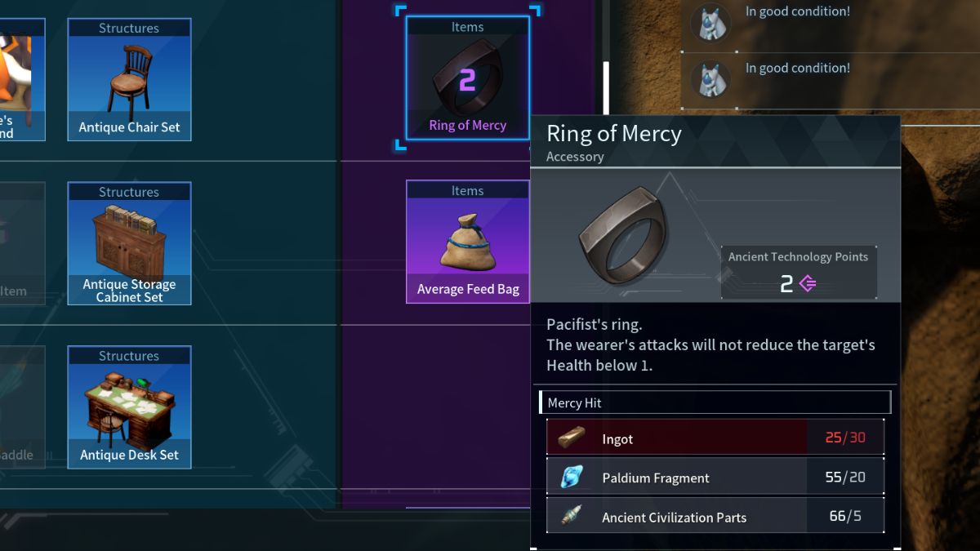The width and height of the screenshot is (980, 551).
Task: Click the second Pal portrait in status list
Action: (x=710, y=79)
